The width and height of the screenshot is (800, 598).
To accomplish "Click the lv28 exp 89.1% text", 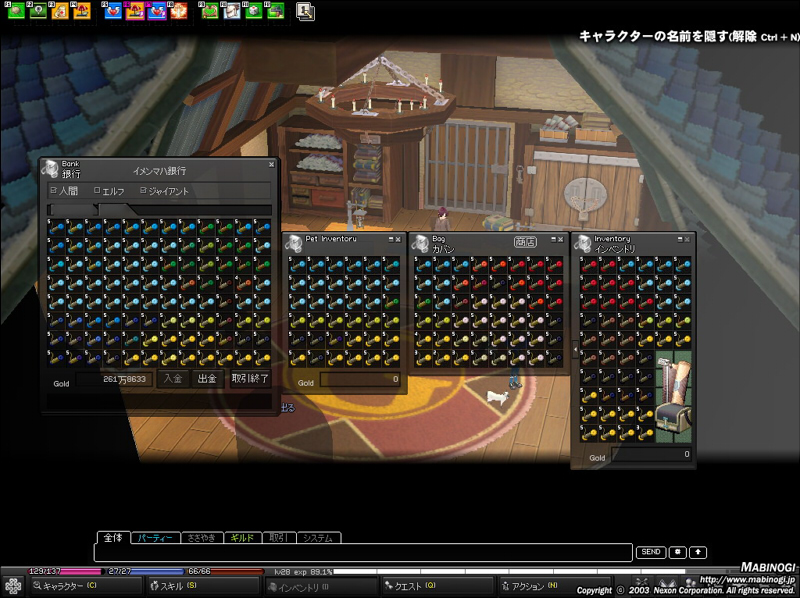I will [x=303, y=572].
